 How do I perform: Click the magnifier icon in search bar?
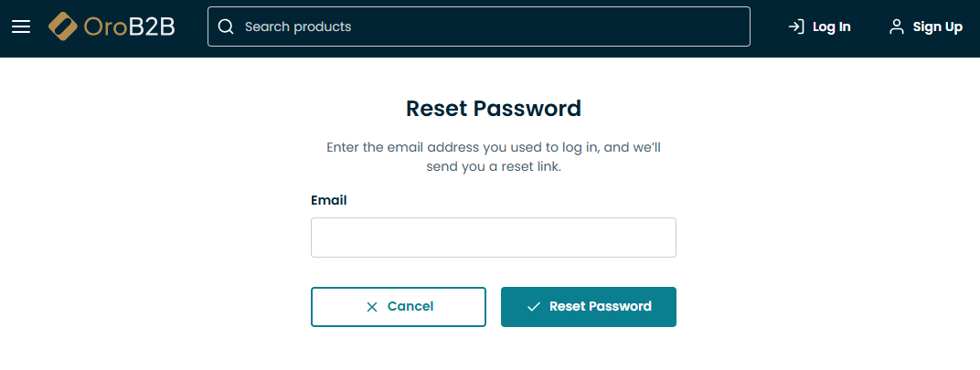pos(226,26)
